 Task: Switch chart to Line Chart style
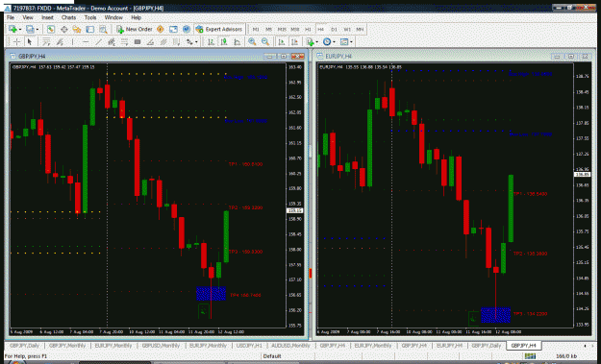237,41
